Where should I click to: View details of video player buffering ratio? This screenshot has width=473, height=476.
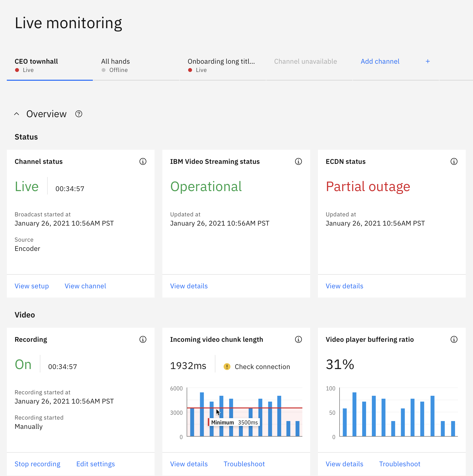344,464
